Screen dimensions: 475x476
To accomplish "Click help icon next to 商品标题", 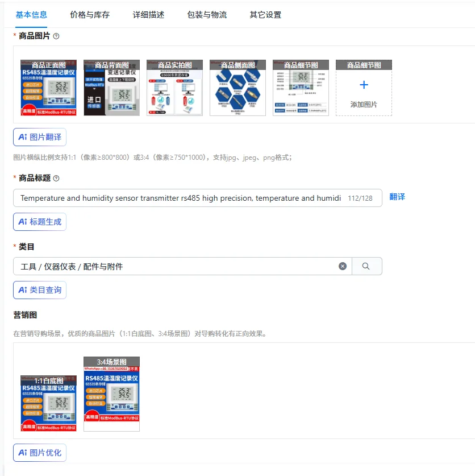I will [56, 178].
